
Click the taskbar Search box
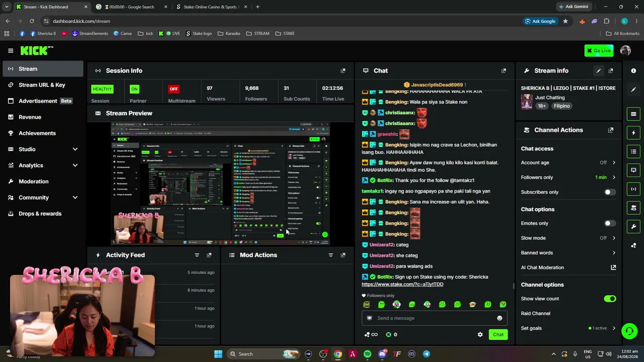click(264, 354)
